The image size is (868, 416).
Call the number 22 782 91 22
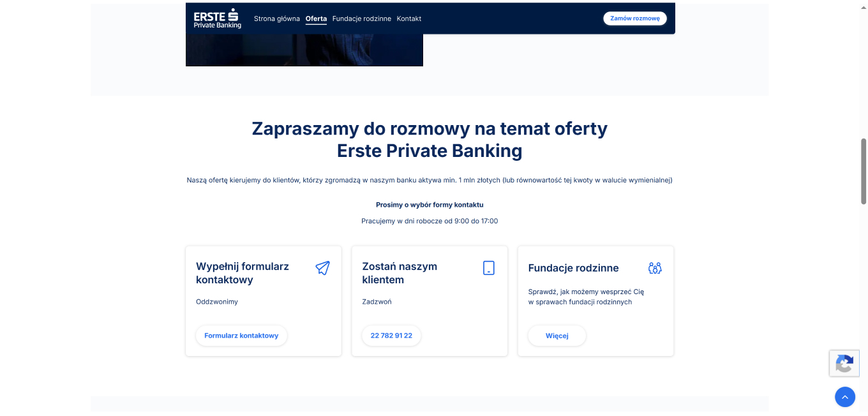tap(391, 336)
